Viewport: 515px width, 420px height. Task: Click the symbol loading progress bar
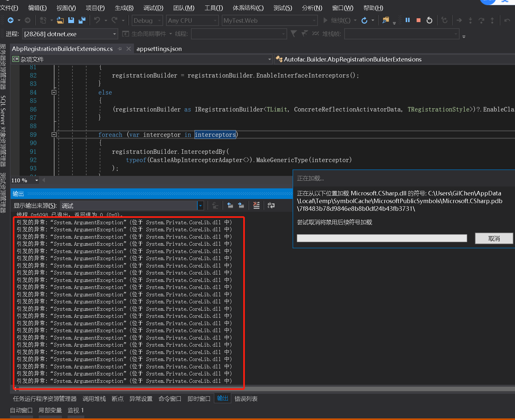click(x=381, y=238)
